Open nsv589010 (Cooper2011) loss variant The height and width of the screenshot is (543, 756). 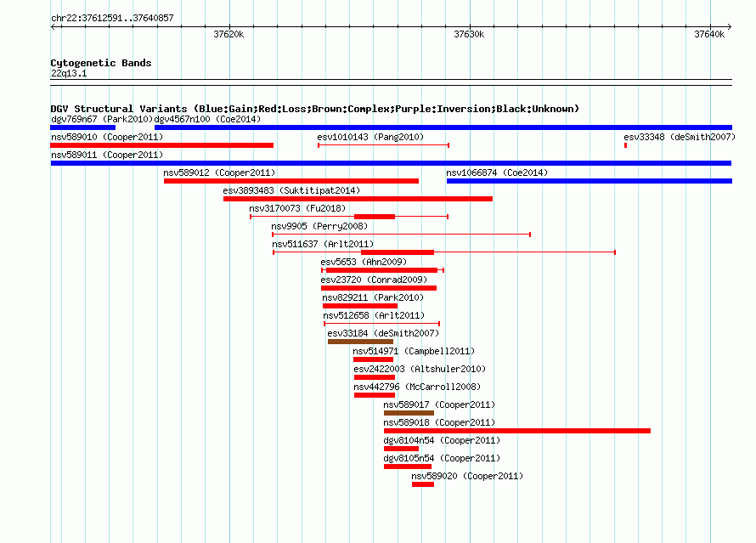click(107, 137)
